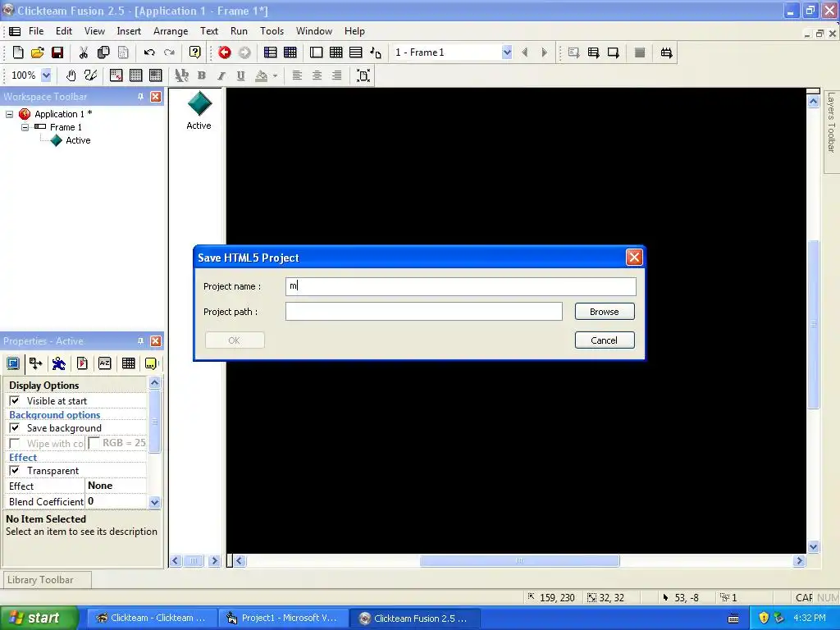Viewport: 840px width, 630px height.
Task: Click the Effect value None
Action: point(100,486)
